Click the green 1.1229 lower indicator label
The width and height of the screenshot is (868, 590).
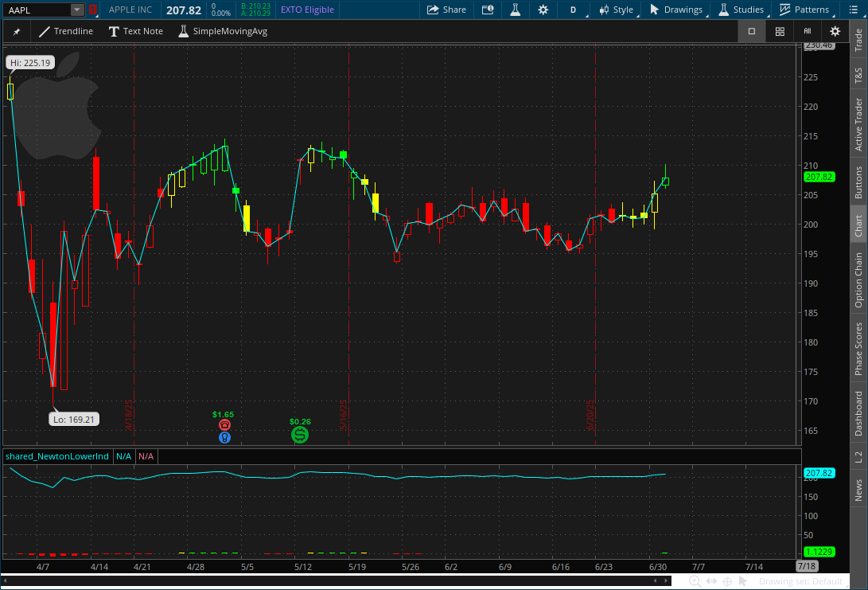pos(819,552)
